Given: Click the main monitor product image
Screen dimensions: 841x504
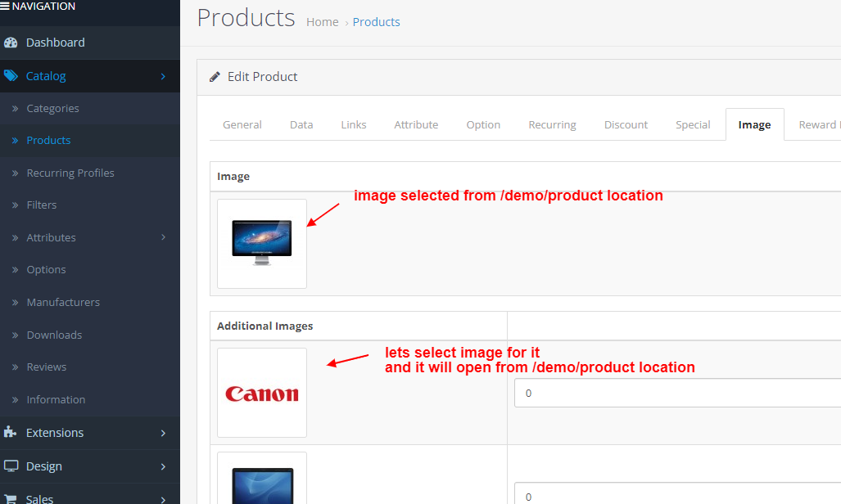Looking at the screenshot, I should pyautogui.click(x=261, y=243).
